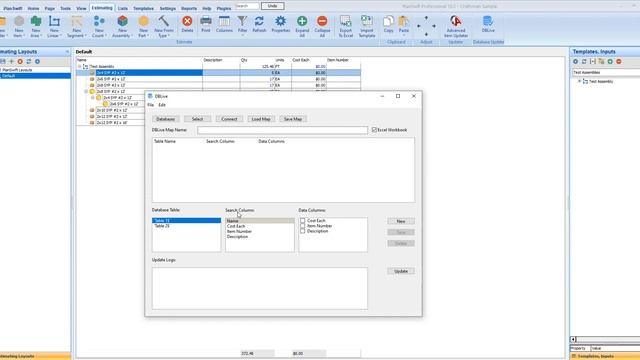The height and width of the screenshot is (360, 640).
Task: Click the New button in DBLive
Action: pos(401,221)
